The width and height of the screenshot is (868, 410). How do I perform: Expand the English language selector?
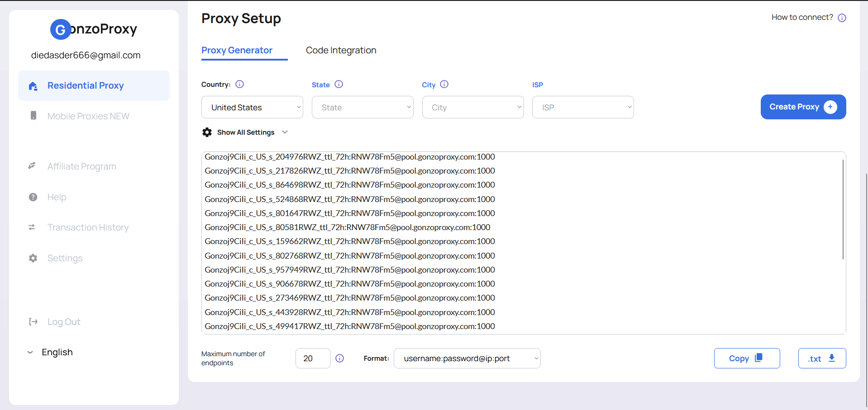[50, 352]
